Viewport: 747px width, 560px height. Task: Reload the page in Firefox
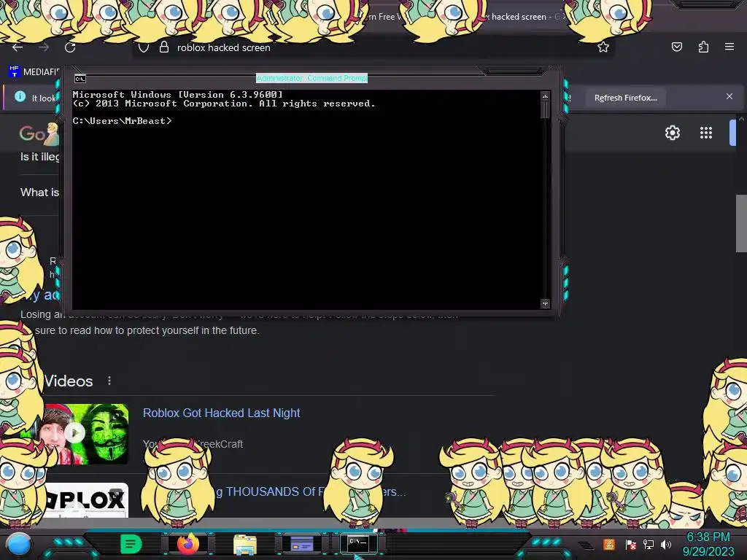coord(70,47)
